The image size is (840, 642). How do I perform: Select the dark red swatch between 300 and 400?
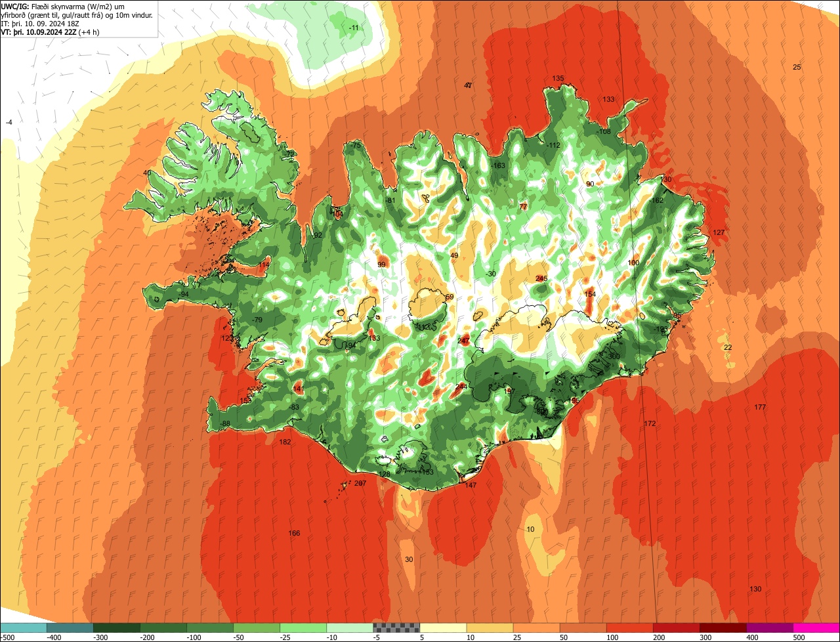click(x=723, y=628)
